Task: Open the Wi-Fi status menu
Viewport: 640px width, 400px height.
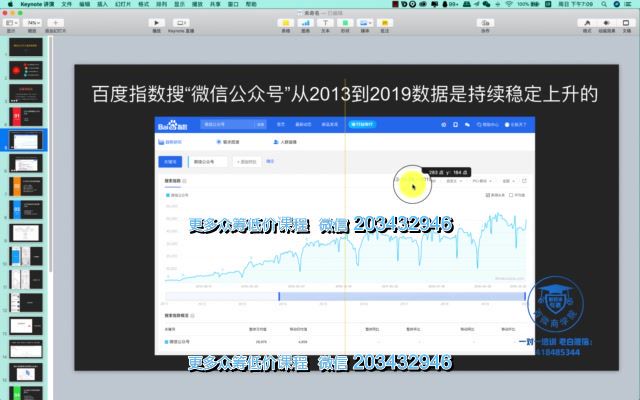Action: (x=509, y=4)
